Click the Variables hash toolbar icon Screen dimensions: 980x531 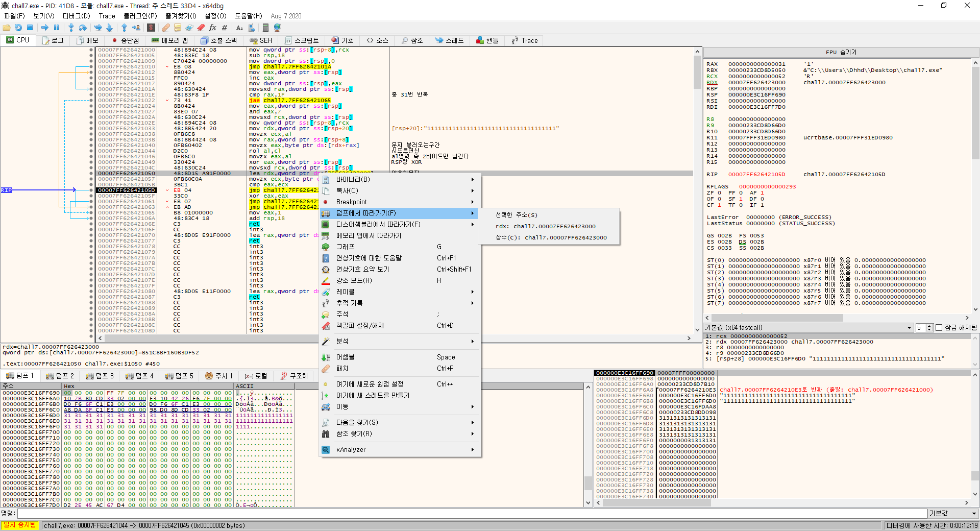pyautogui.click(x=224, y=28)
